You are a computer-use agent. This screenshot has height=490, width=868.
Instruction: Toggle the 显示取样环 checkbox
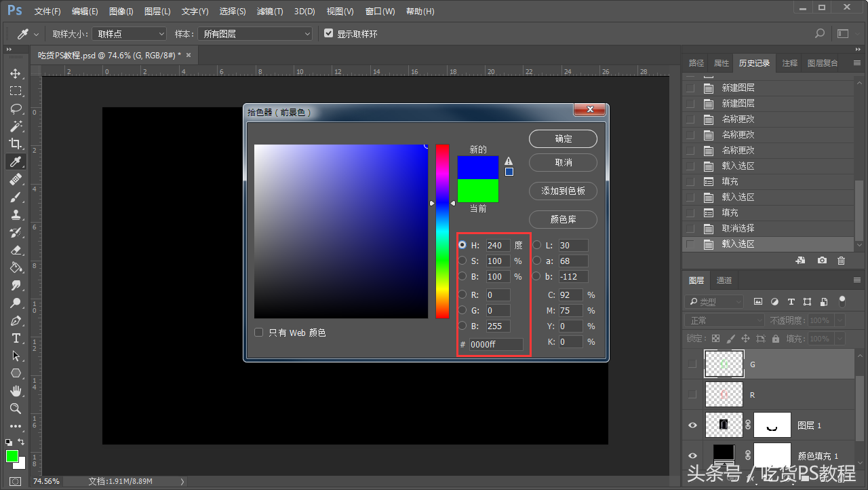click(x=329, y=33)
